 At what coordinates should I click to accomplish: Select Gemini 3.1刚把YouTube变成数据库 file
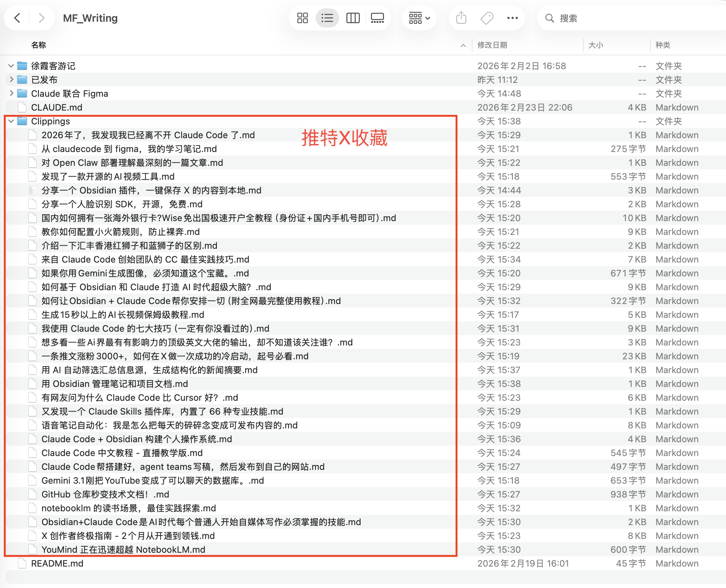tap(153, 480)
